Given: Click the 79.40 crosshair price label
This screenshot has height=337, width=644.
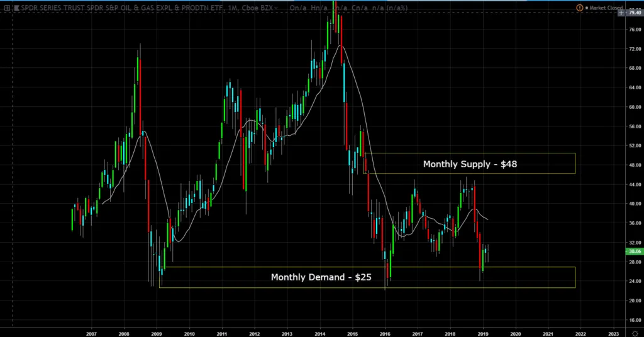Looking at the screenshot, I should (x=635, y=13).
